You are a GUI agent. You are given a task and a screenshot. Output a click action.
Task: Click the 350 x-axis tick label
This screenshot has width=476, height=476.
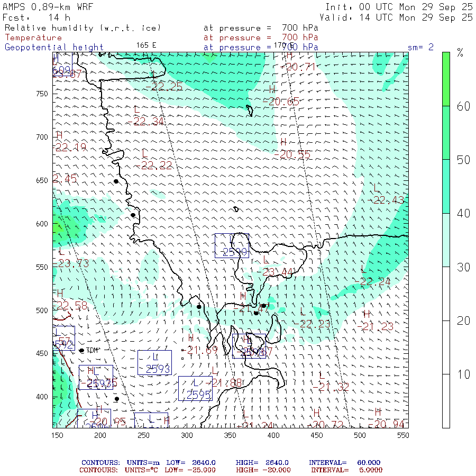coord(230,435)
